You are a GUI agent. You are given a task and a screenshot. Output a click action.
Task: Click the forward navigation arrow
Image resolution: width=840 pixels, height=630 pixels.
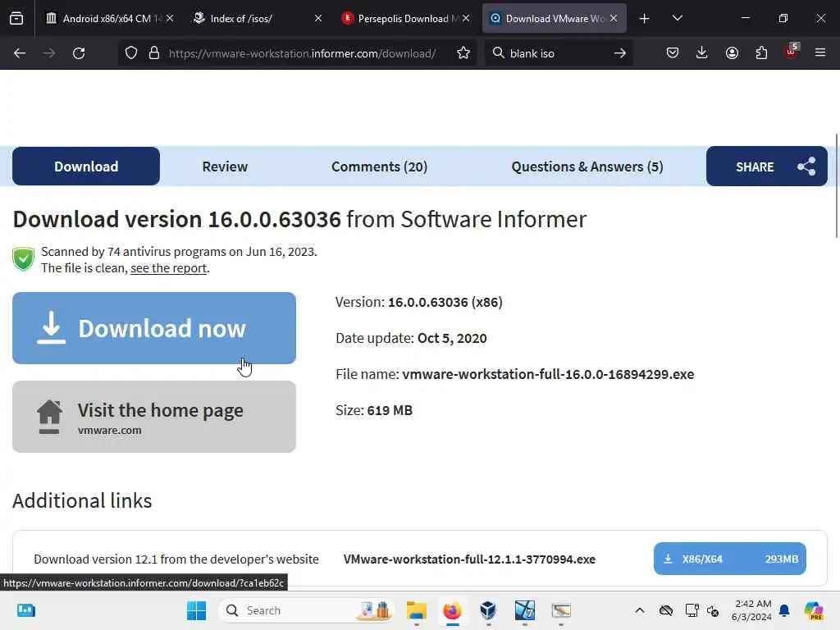[48, 53]
